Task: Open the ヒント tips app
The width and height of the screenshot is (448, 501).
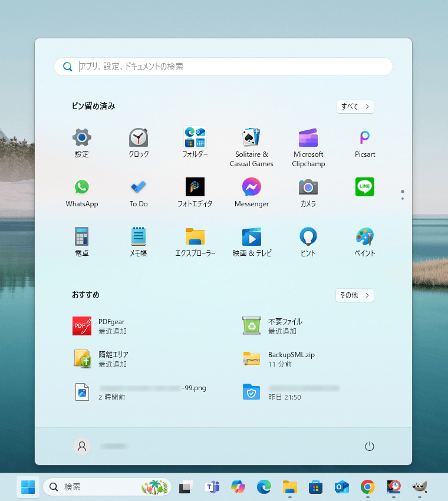Action: [308, 242]
